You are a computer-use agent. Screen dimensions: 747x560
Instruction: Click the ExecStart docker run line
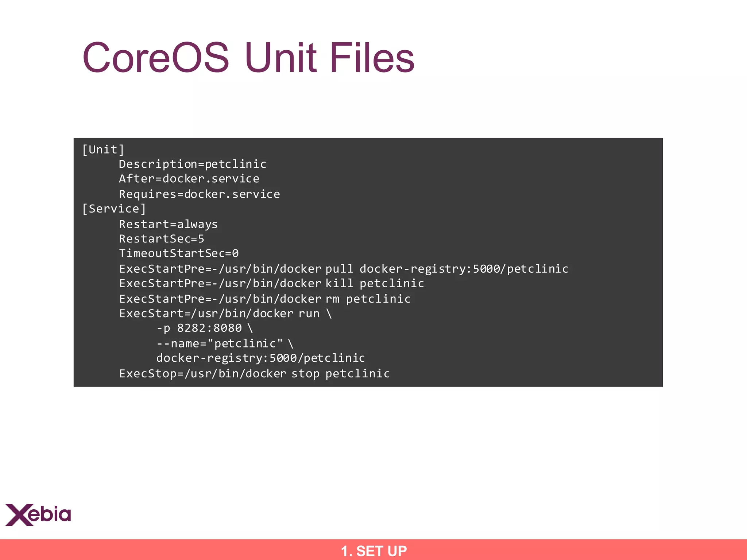point(225,314)
